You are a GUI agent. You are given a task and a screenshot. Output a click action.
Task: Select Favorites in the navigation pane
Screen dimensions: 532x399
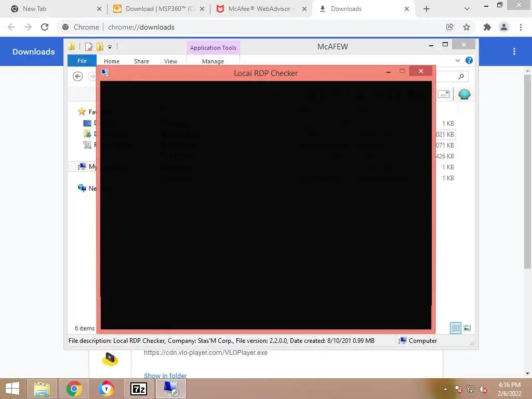coord(87,112)
